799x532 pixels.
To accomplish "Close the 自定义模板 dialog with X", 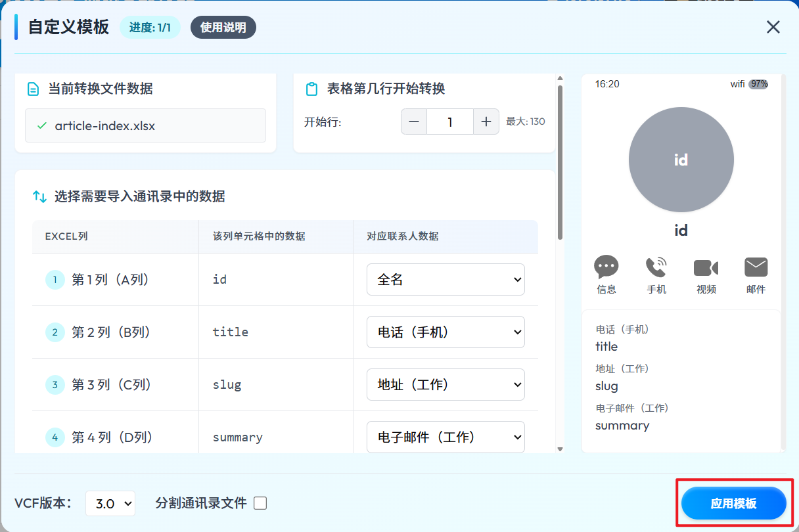I will [773, 27].
